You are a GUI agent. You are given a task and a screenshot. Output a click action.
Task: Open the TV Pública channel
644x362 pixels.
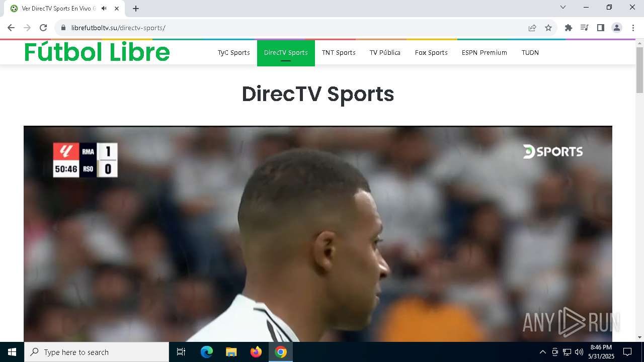pyautogui.click(x=385, y=52)
